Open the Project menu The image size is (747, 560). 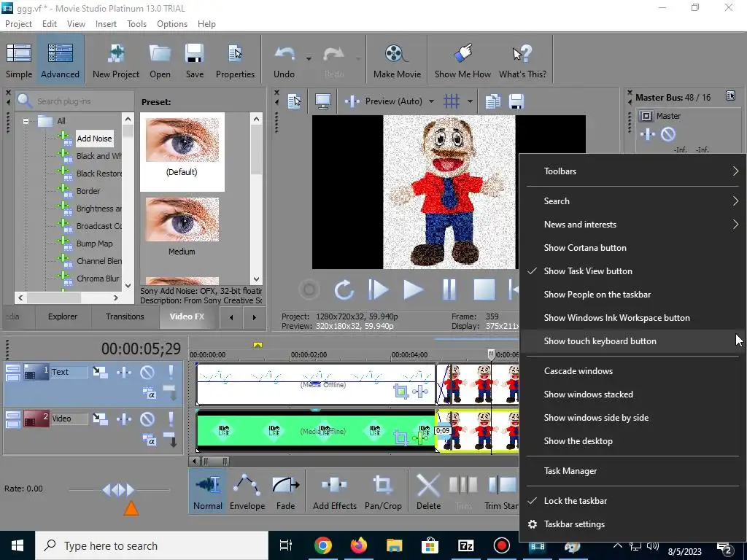[x=18, y=24]
